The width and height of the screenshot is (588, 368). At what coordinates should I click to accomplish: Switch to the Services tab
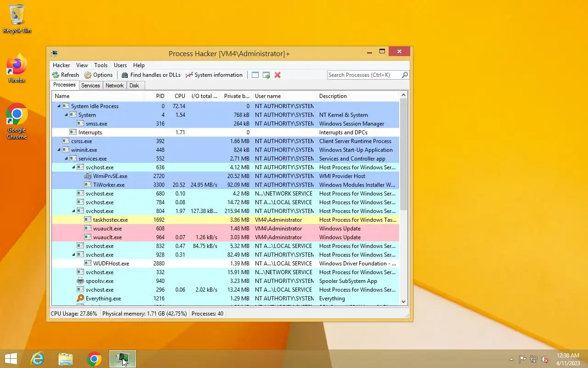[90, 86]
